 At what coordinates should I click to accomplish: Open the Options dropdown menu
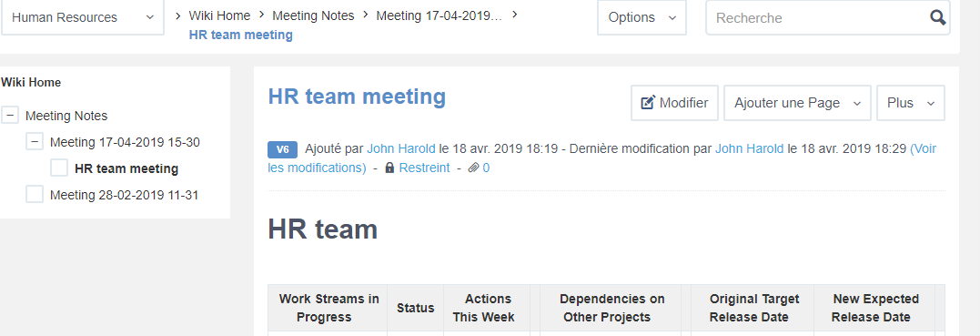(x=642, y=17)
